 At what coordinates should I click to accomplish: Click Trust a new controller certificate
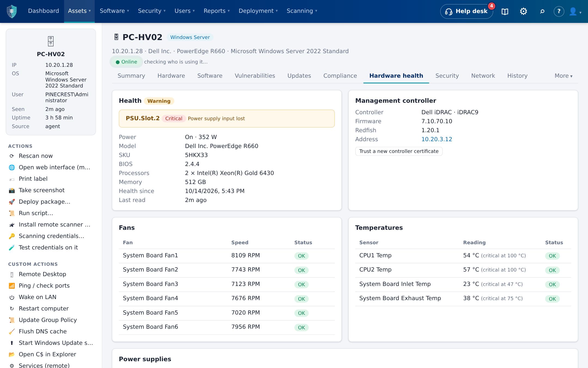[399, 151]
